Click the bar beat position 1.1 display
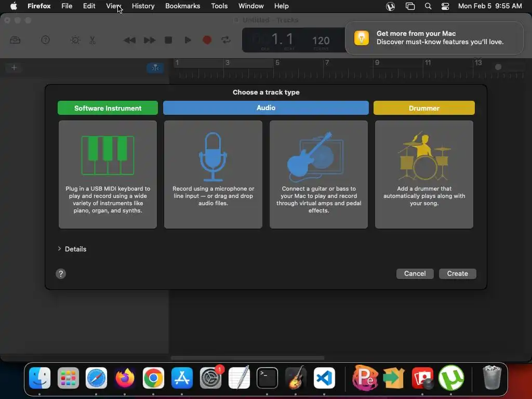 282,39
